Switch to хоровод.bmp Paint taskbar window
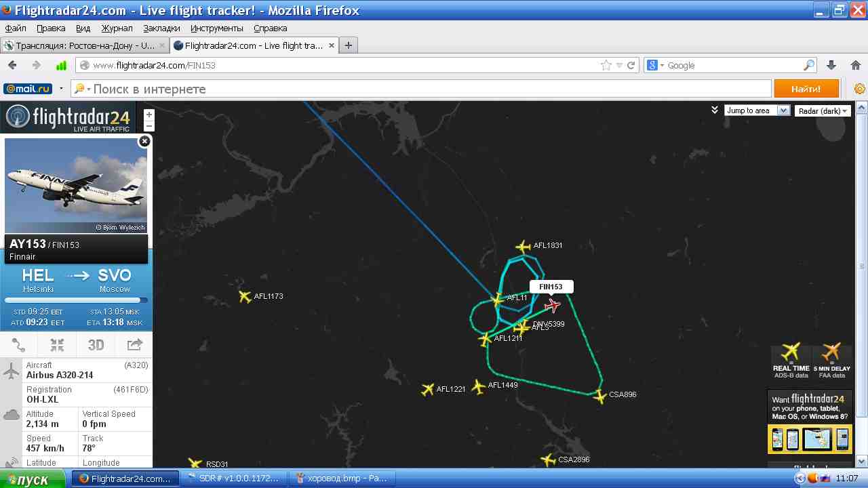 (342, 479)
